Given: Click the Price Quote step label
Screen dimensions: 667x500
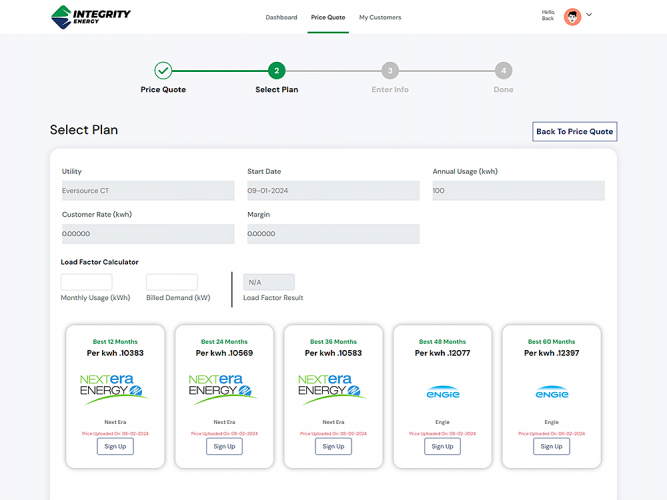Looking at the screenshot, I should pos(163,90).
